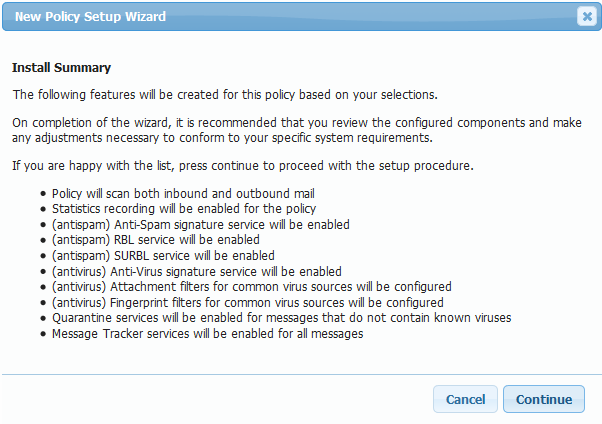Click the 'following features will be created' sentence
The image size is (602, 424).
(225, 94)
